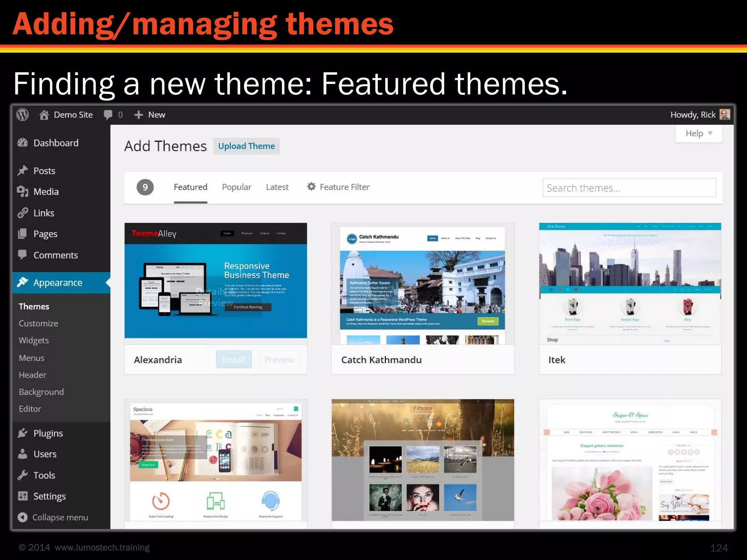Click the Comments speech bubble sidebar icon
This screenshot has width=747, height=560.
point(23,255)
